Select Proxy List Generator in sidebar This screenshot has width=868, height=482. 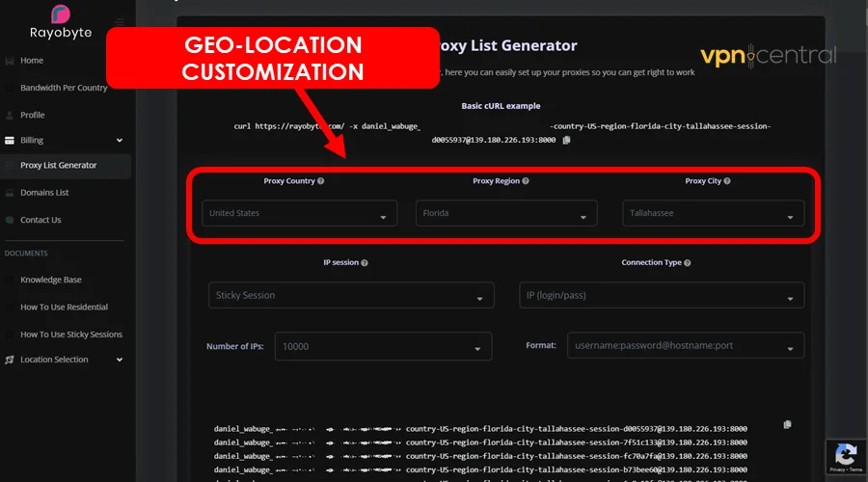66,166
